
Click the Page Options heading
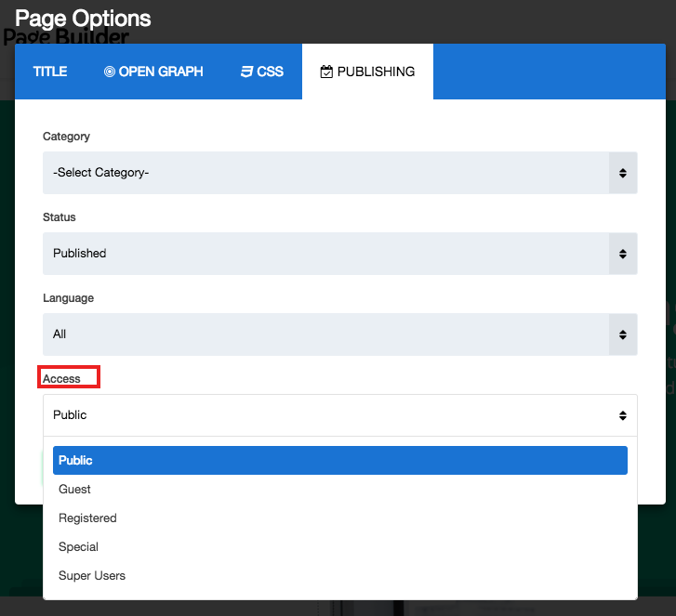(83, 19)
